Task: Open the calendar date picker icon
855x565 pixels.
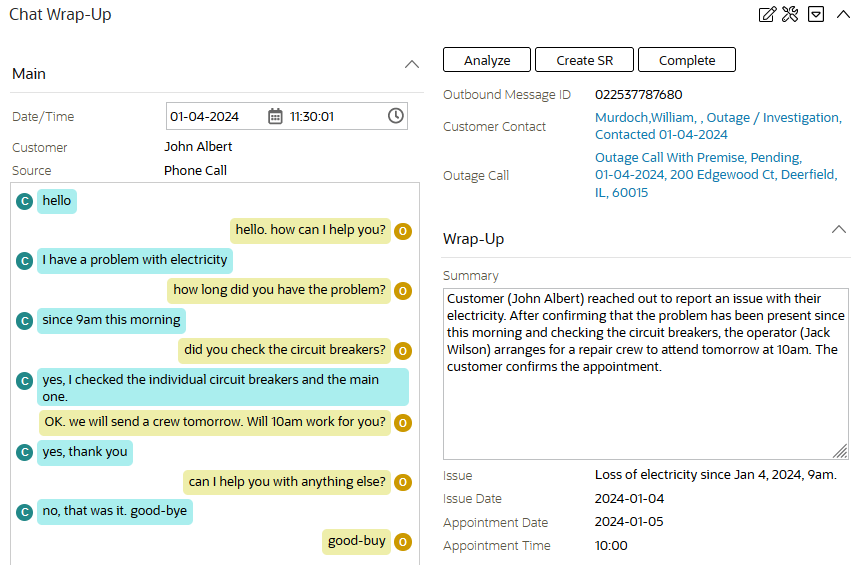Action: pos(275,117)
